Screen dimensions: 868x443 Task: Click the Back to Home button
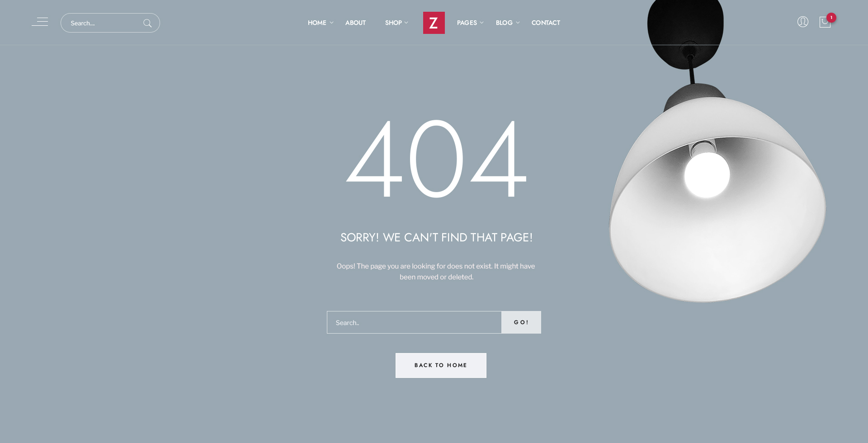(x=441, y=365)
